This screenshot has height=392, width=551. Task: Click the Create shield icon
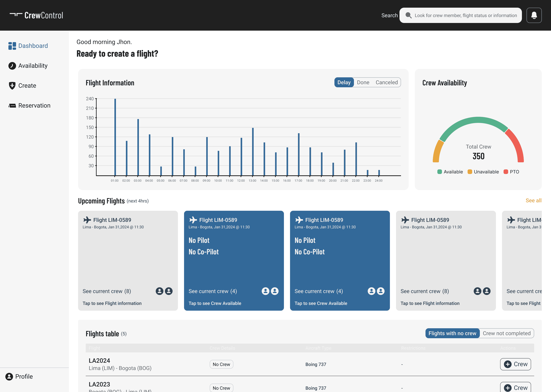coord(12,86)
